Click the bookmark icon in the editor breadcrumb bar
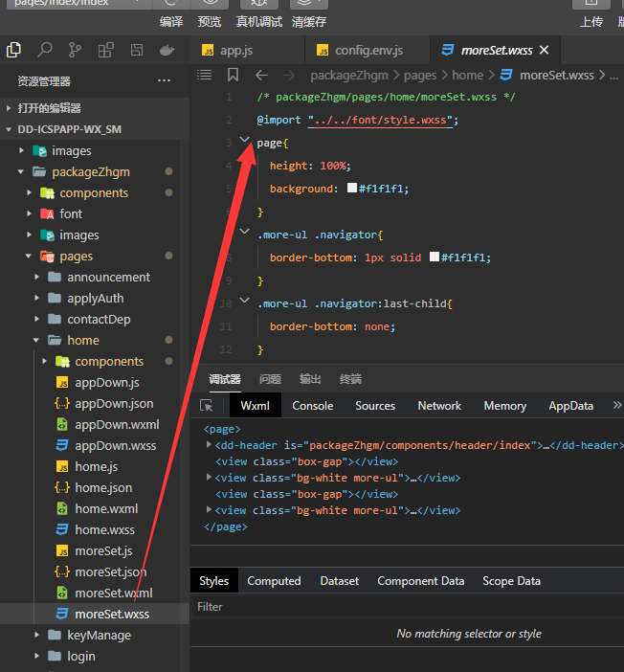This screenshot has width=624, height=672. point(233,75)
